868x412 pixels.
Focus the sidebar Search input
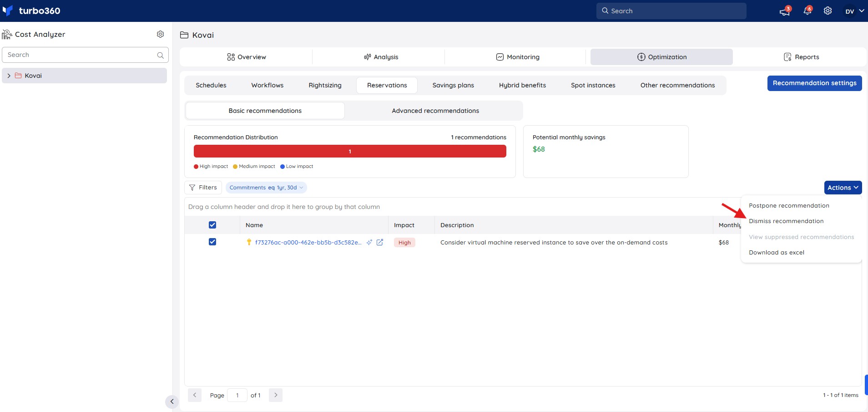(x=85, y=55)
